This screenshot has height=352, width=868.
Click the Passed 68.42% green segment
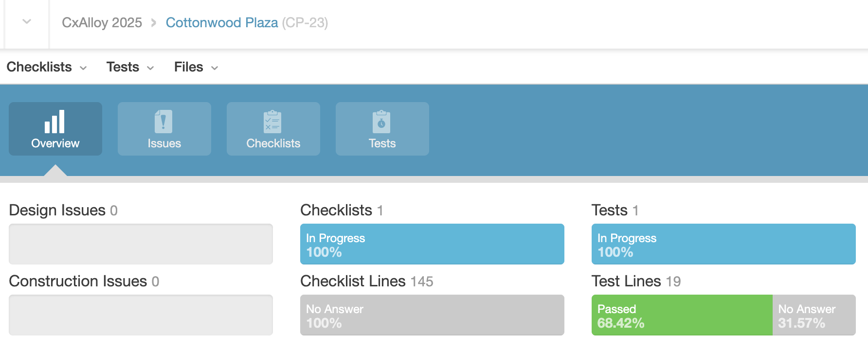pos(682,315)
